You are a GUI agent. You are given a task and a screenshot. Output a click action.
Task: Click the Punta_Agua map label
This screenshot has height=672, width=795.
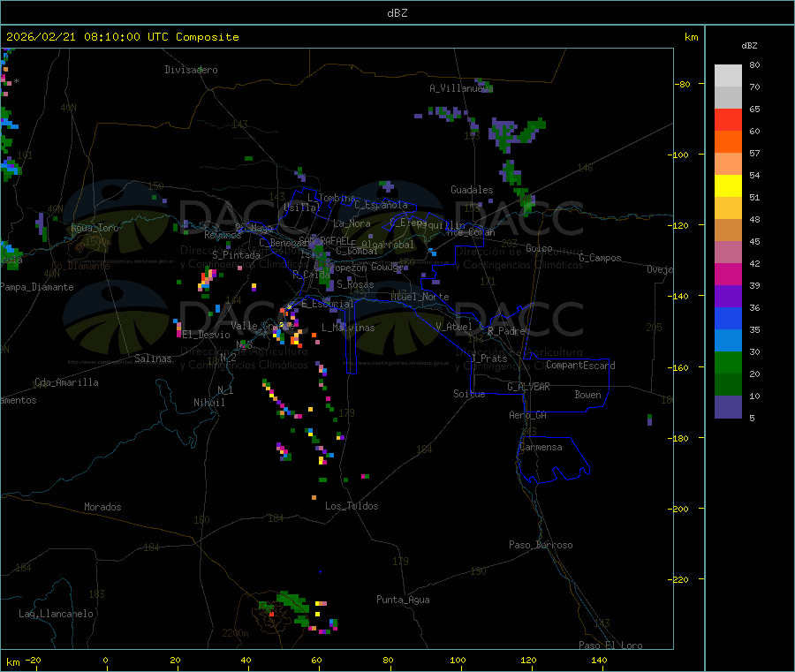(403, 600)
